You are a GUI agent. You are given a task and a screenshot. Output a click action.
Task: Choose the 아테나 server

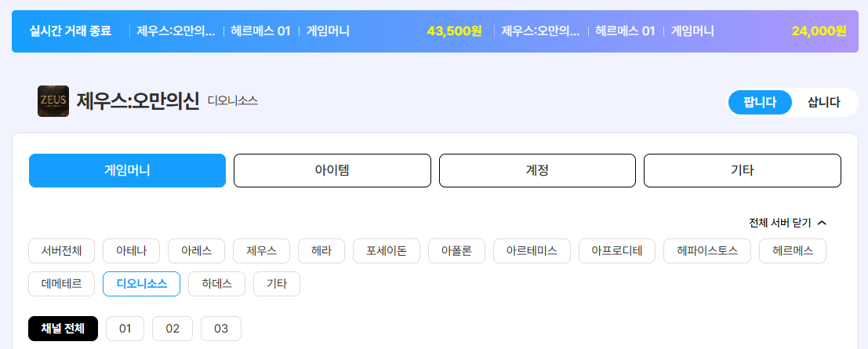131,251
